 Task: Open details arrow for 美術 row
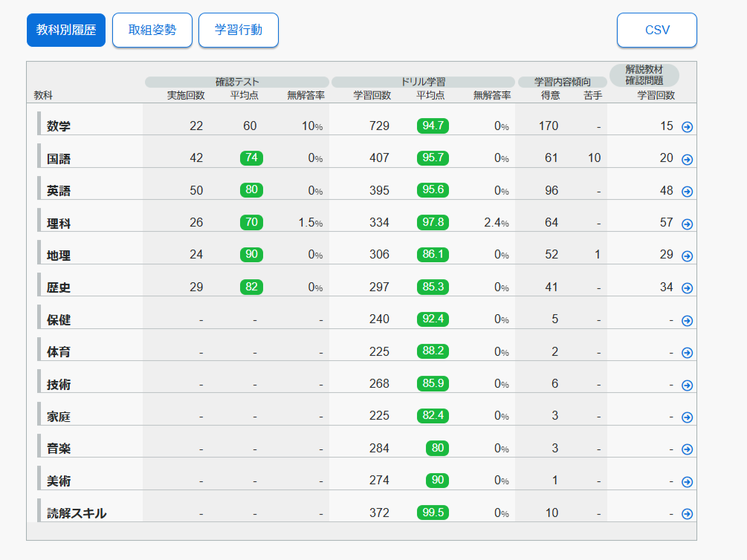687,481
